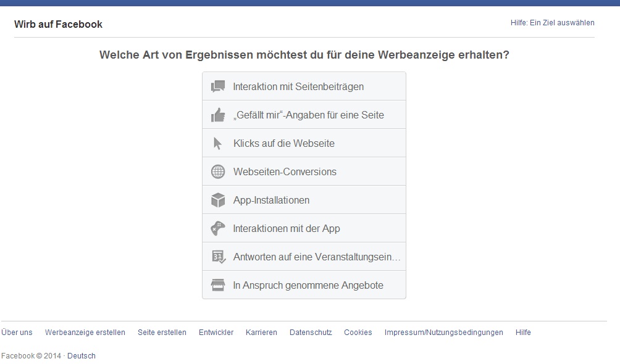The height and width of the screenshot is (364, 620).
Task: Click the storefront icon for Angebote
Action: click(218, 285)
